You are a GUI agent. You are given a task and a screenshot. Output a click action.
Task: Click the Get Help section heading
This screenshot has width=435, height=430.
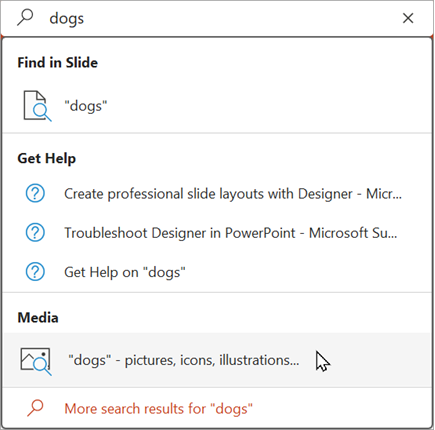click(47, 158)
